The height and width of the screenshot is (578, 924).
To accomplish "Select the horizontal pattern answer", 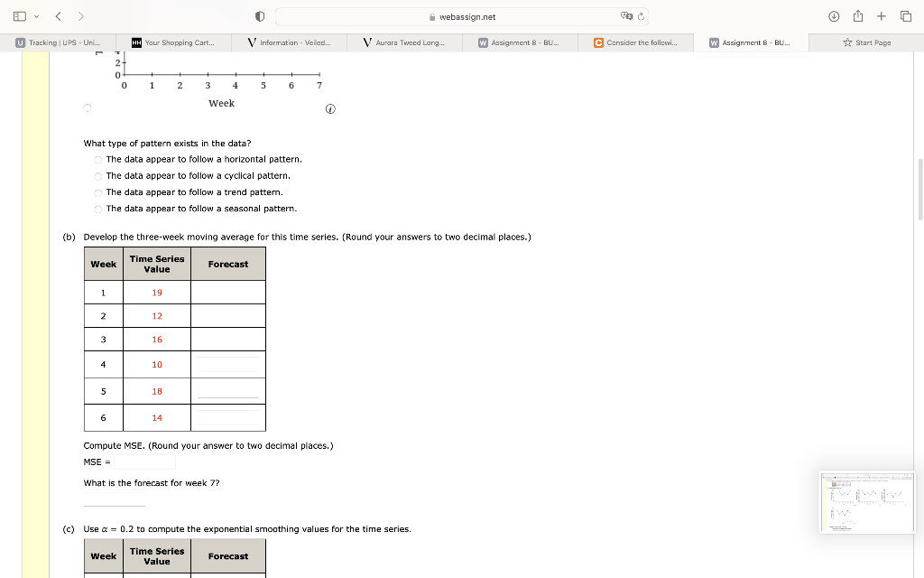I will pyautogui.click(x=97, y=159).
